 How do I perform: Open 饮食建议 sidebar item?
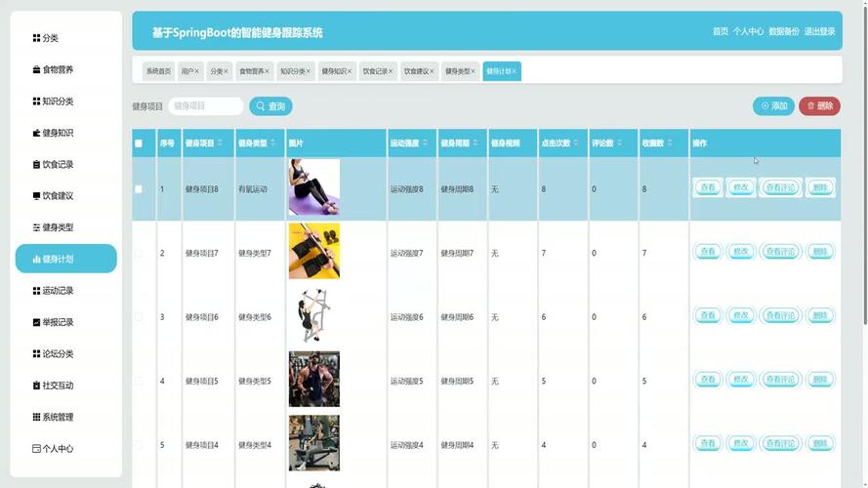click(x=53, y=196)
